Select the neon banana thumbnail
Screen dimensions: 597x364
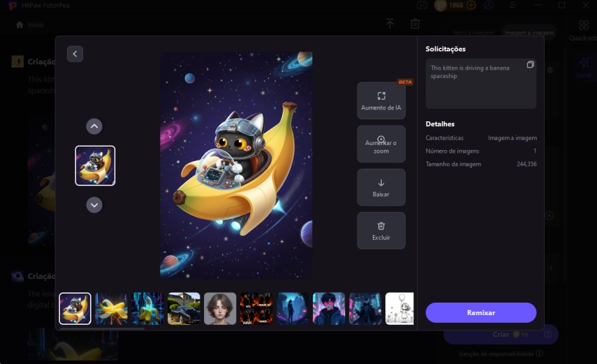[x=147, y=308]
